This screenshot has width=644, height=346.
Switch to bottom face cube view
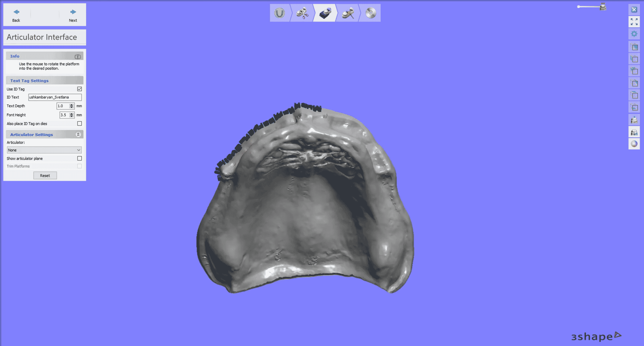pos(634,107)
